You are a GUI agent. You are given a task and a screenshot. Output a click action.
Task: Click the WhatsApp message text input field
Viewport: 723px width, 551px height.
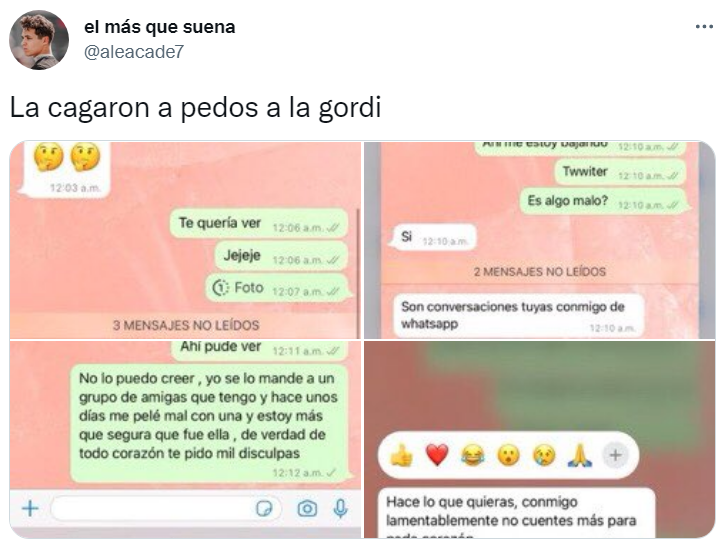(166, 509)
